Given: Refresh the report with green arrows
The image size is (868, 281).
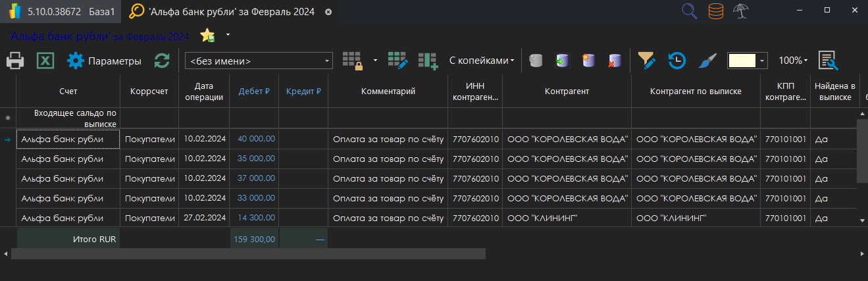Looking at the screenshot, I should click(162, 61).
